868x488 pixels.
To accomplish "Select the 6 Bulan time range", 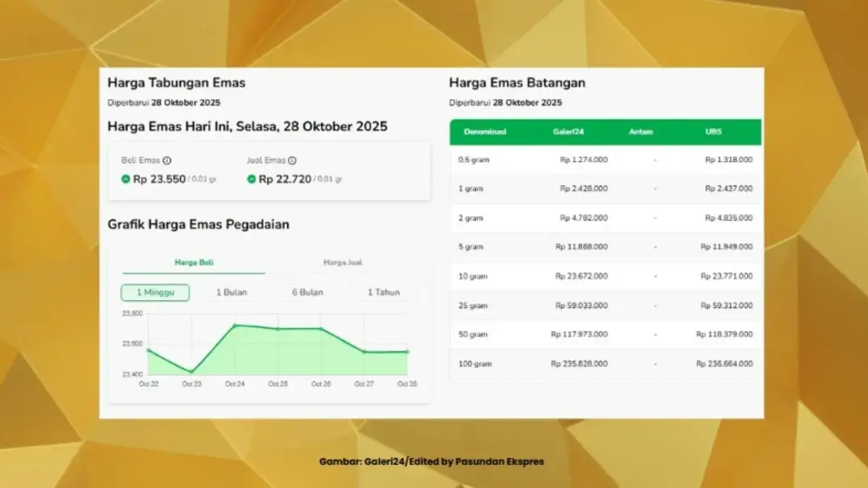I will tap(307, 293).
